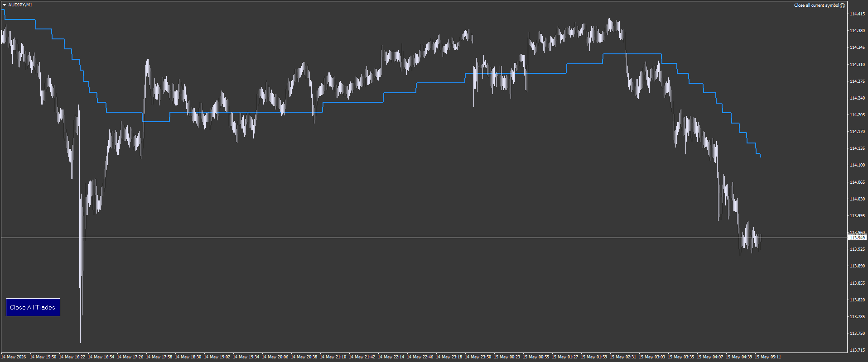Click the 15 May 02:31 time label

[623, 357]
